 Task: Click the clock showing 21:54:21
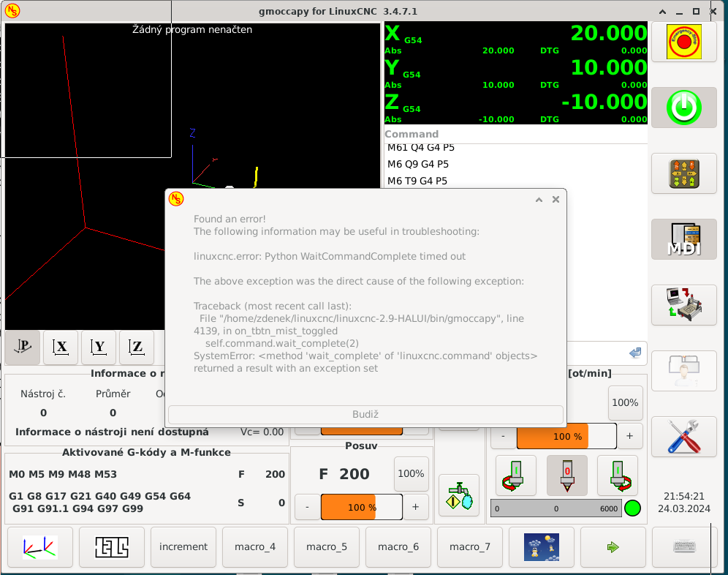pyautogui.click(x=684, y=496)
